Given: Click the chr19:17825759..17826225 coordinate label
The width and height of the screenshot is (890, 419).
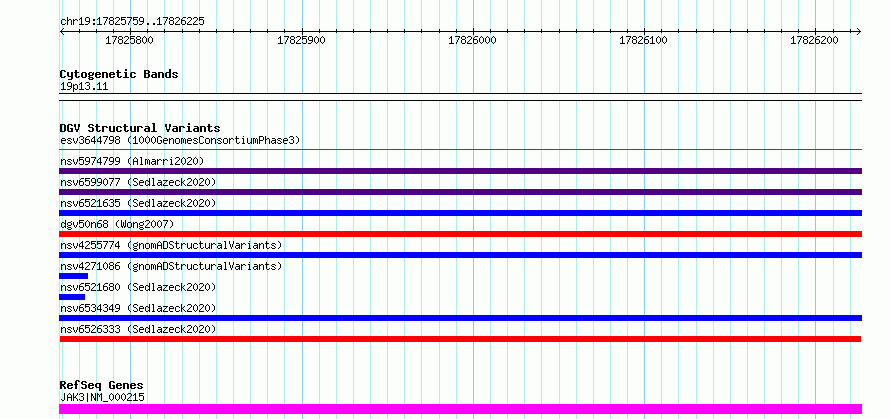Looking at the screenshot, I should [132, 22].
